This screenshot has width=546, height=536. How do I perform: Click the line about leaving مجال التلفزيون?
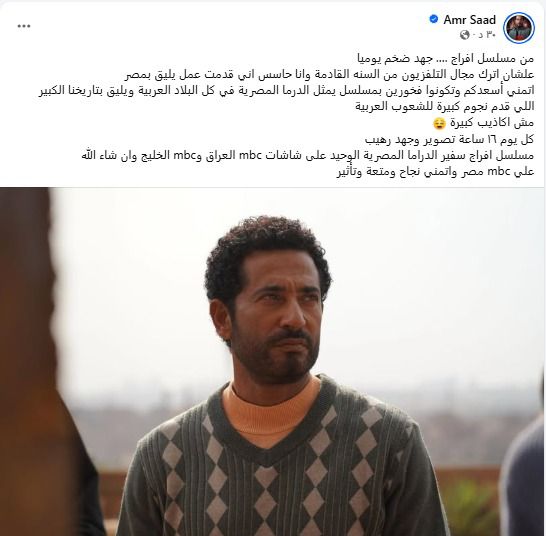pyautogui.click(x=329, y=75)
